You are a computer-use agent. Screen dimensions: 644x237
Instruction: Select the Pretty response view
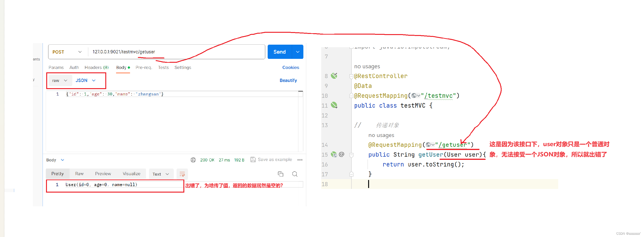tap(57, 174)
